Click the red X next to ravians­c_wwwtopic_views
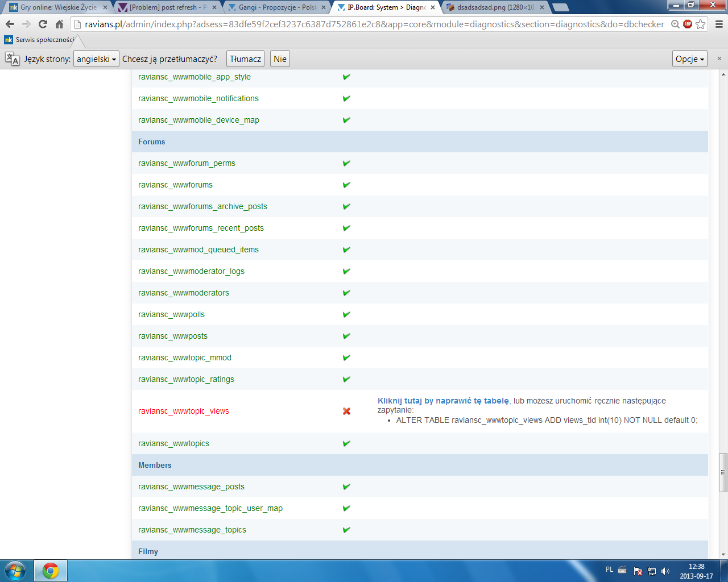This screenshot has height=582, width=728. (346, 411)
